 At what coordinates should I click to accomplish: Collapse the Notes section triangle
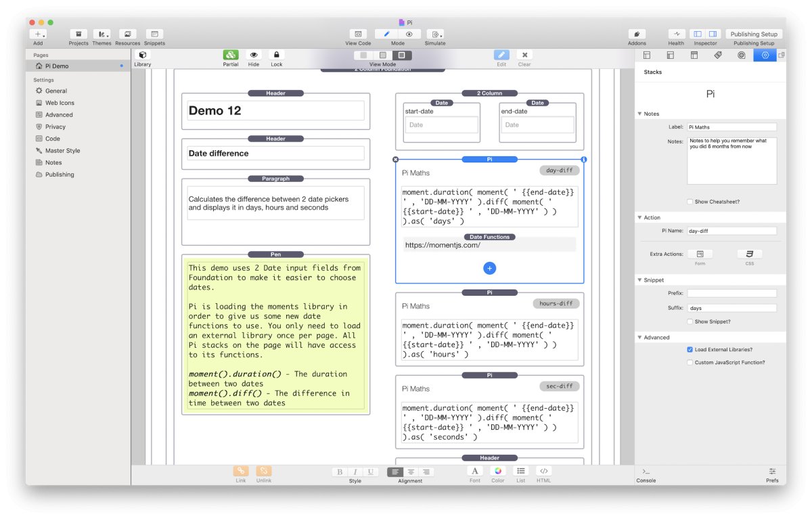(640, 114)
